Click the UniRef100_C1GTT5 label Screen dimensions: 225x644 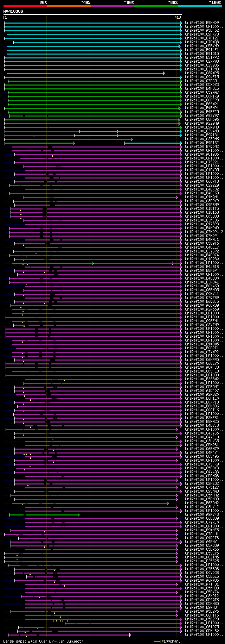pyautogui.click(x=202, y=209)
